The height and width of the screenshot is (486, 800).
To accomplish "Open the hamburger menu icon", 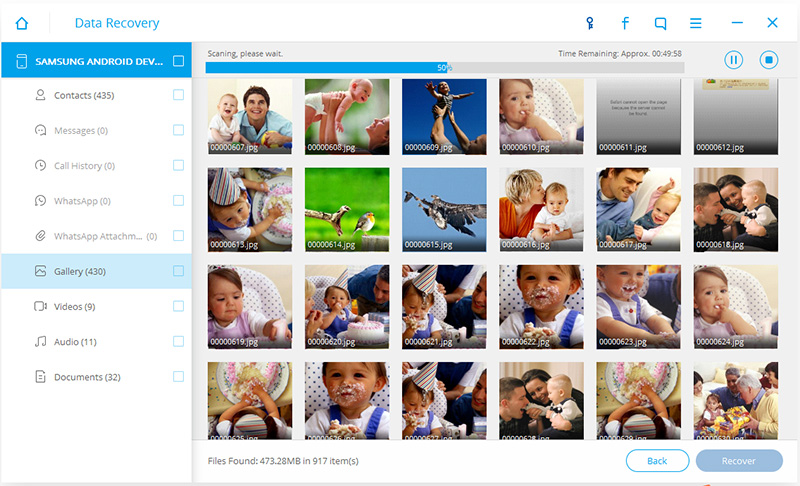I will [x=695, y=22].
